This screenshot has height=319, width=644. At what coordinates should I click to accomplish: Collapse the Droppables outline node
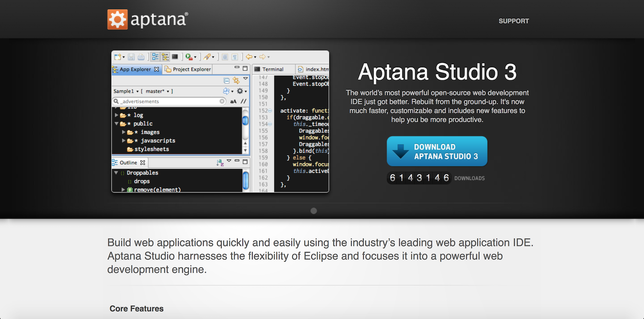click(x=115, y=173)
